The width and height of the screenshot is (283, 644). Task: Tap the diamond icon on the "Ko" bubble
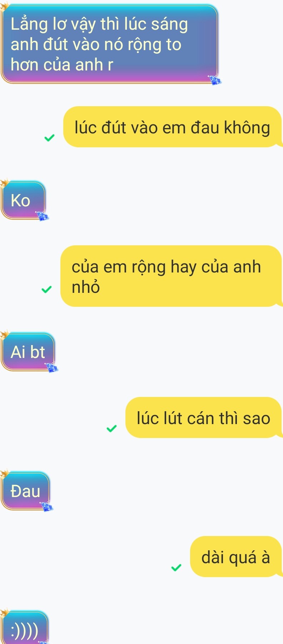pyautogui.click(x=42, y=216)
